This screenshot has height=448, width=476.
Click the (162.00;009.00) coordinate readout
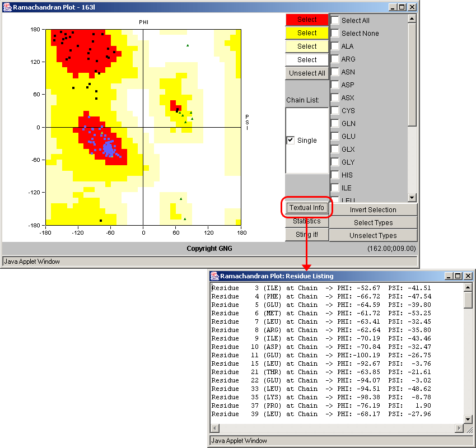coord(391,249)
